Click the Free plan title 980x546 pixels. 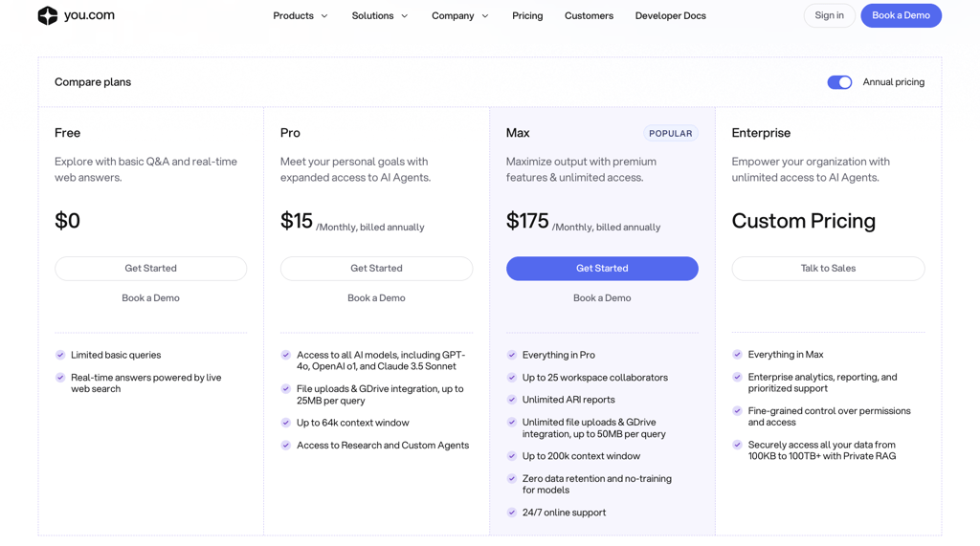click(x=68, y=133)
